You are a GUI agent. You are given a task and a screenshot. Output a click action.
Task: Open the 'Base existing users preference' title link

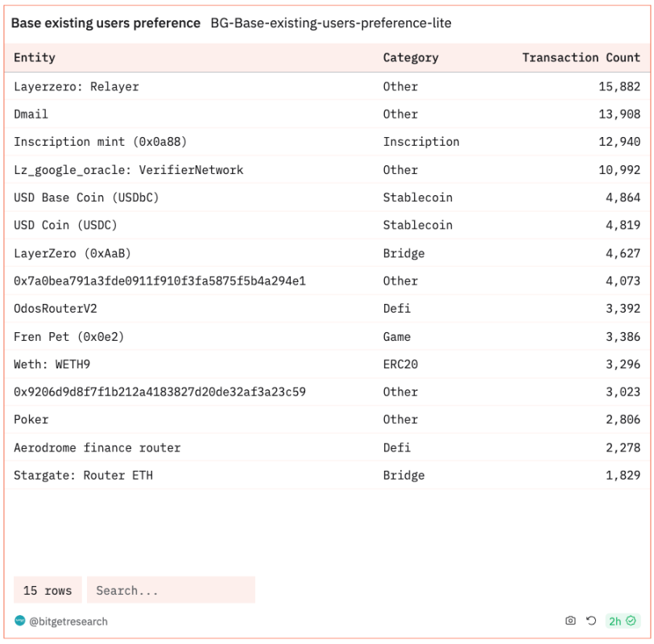(106, 23)
